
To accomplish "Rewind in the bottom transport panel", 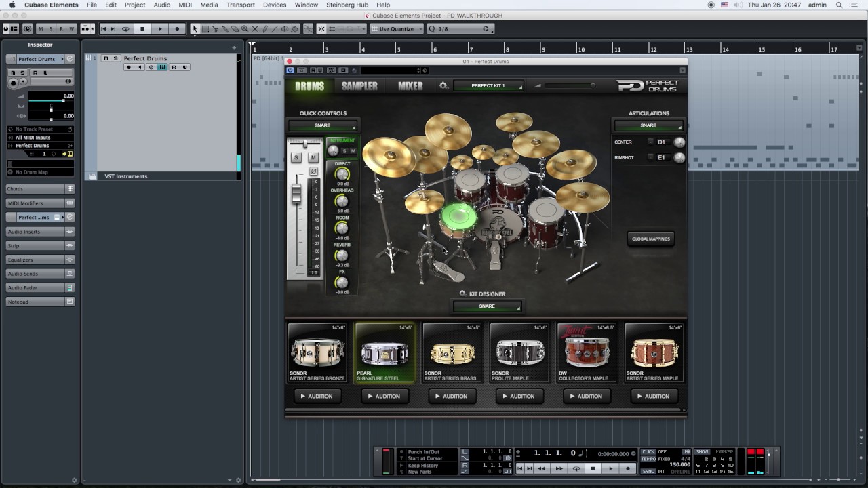I will [x=541, y=468].
